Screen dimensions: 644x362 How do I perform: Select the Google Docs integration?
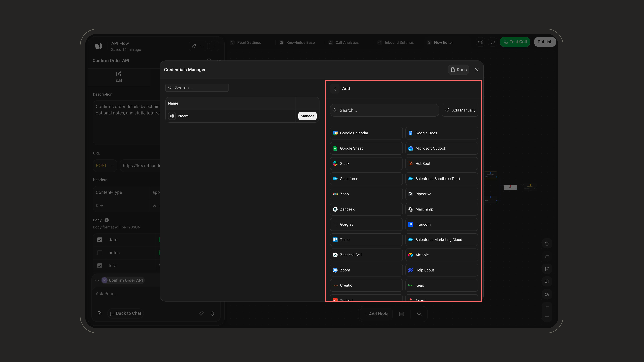tap(441, 133)
